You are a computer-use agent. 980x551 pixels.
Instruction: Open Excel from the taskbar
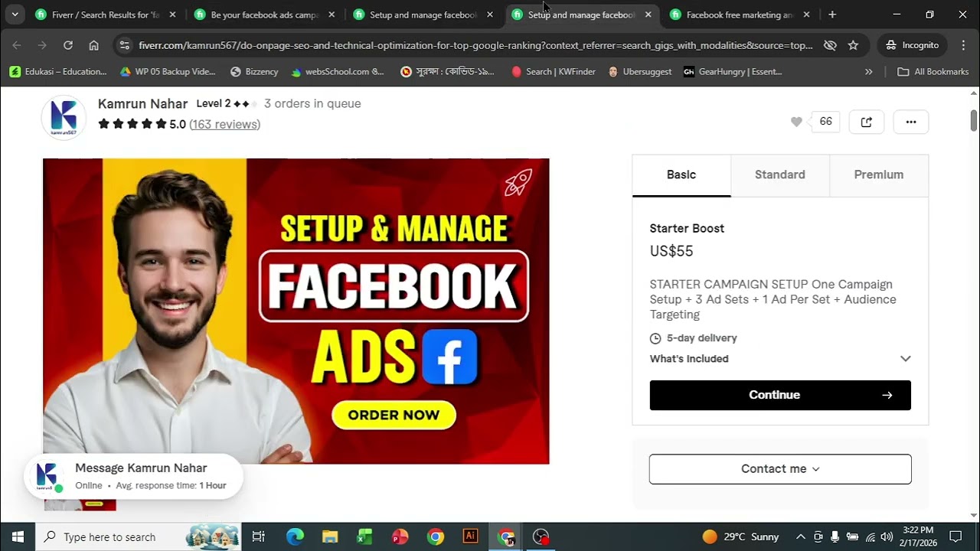point(365,536)
